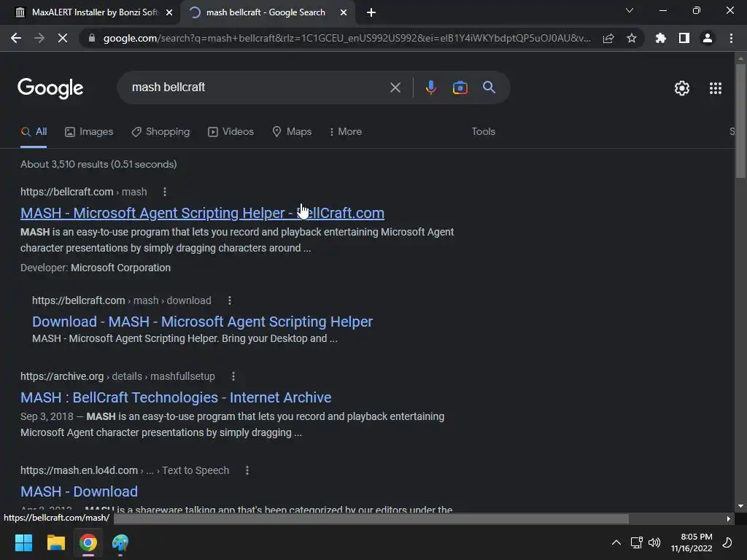Close the MaxALERT Installer tab

click(169, 12)
